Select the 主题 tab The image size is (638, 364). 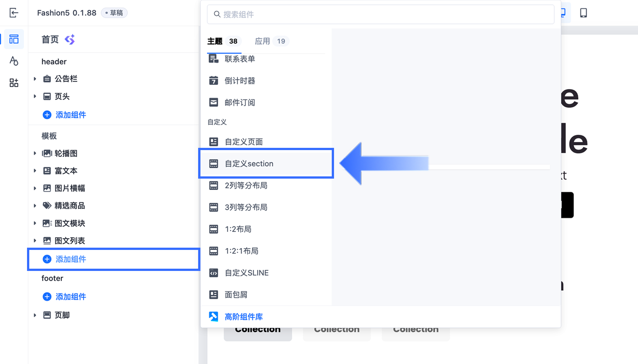coord(223,41)
